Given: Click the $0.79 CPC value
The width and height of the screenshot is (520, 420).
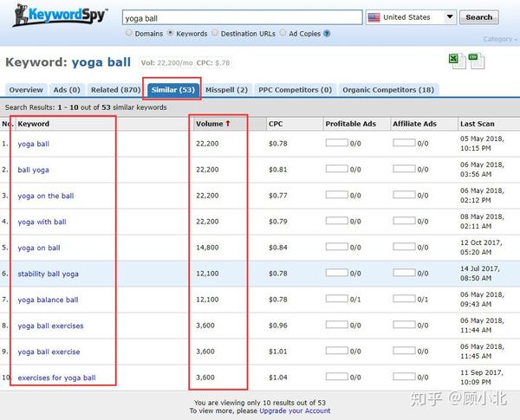Looking at the screenshot, I should coord(278,222).
